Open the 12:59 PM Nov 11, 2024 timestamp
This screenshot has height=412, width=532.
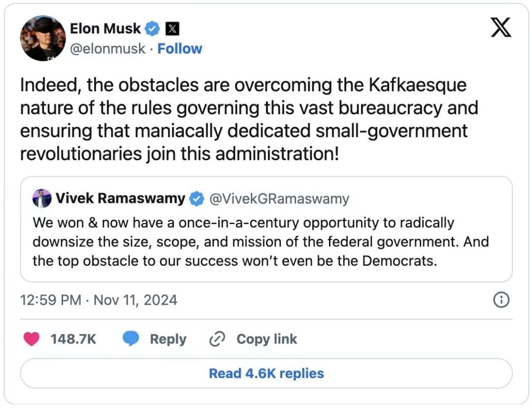coord(99,300)
